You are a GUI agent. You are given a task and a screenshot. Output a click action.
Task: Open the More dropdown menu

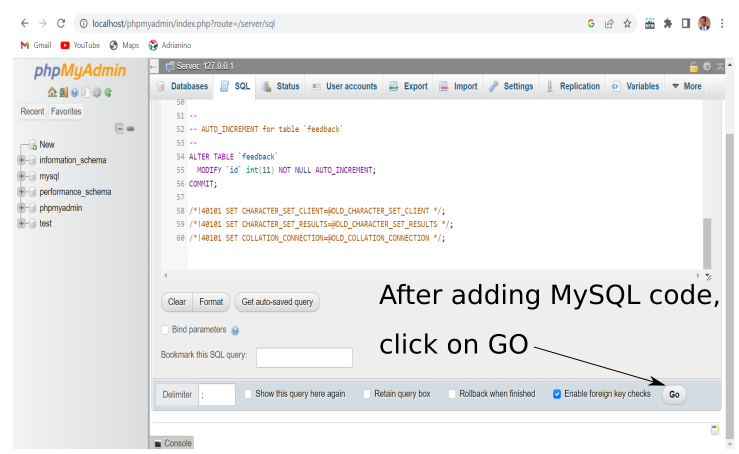(686, 86)
